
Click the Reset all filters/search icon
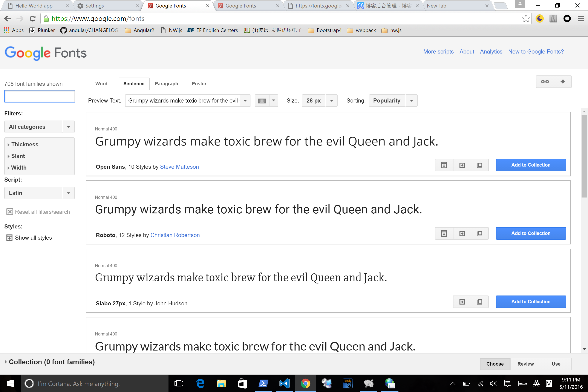click(10, 212)
